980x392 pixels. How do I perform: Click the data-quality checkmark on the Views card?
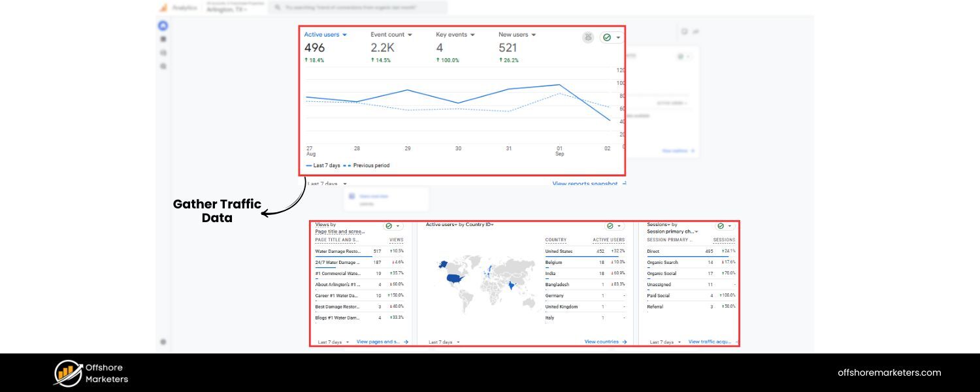pyautogui.click(x=389, y=226)
